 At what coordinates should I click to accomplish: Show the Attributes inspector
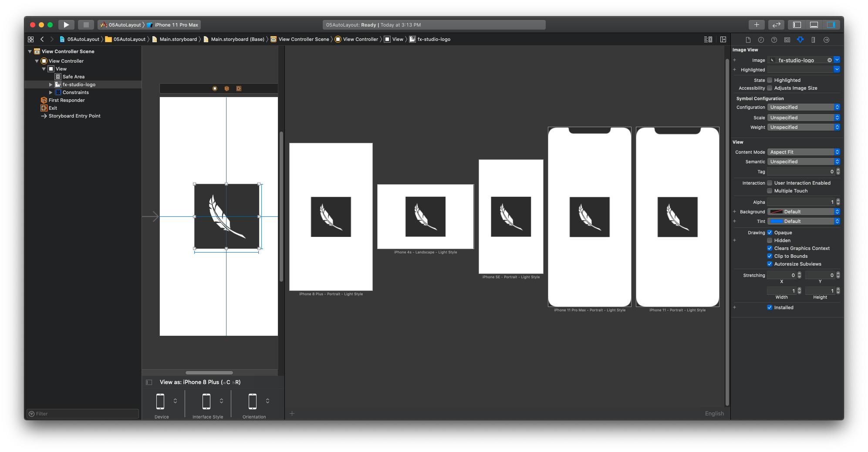(800, 40)
